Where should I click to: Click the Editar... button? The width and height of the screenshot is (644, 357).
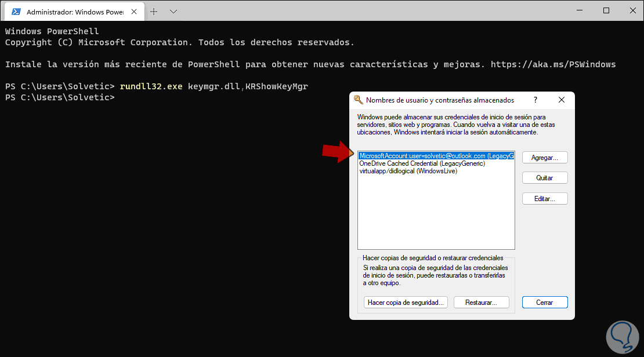pos(545,199)
